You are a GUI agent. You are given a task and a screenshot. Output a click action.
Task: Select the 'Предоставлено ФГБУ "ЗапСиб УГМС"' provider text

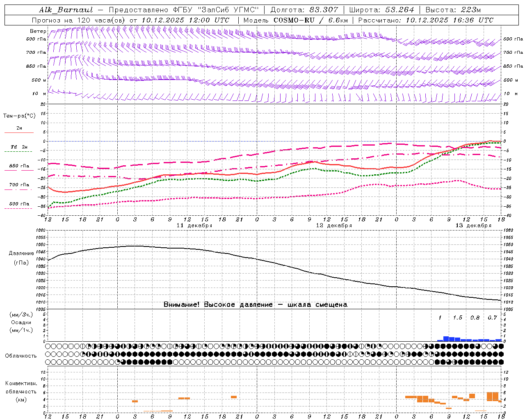click(x=184, y=10)
